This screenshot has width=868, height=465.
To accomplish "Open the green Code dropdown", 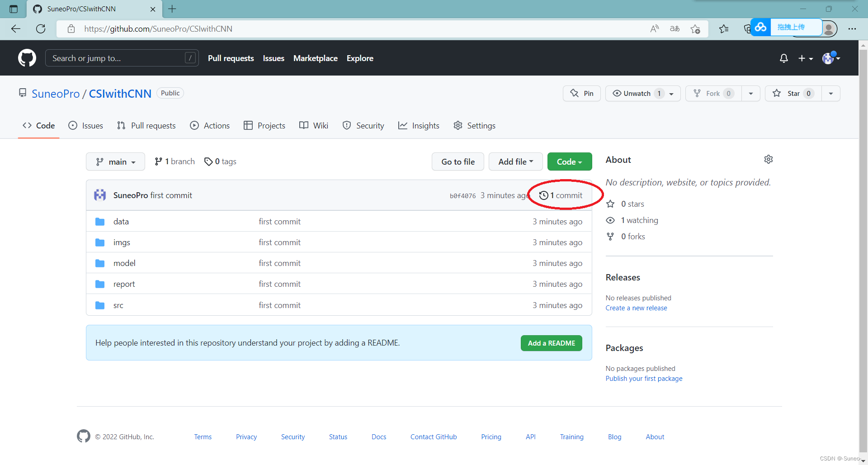I will pyautogui.click(x=570, y=161).
